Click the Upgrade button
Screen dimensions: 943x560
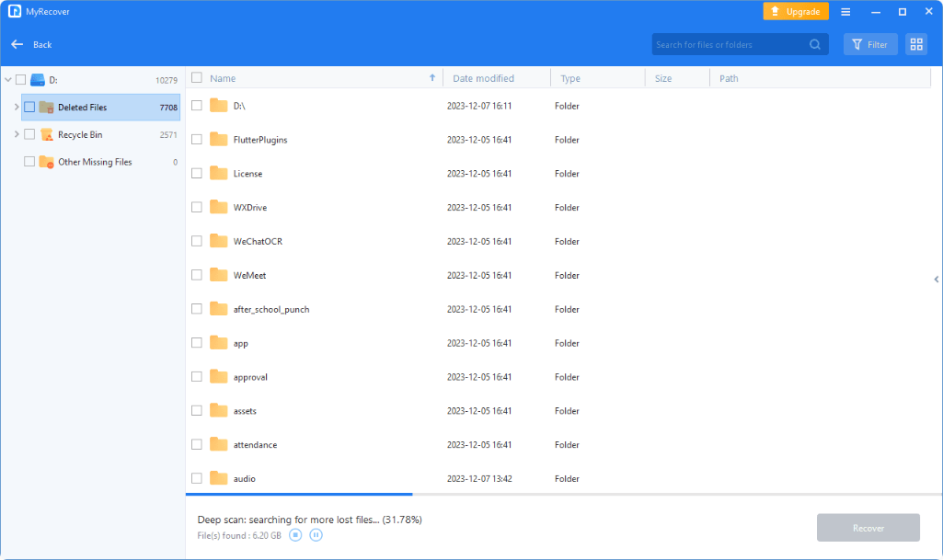pyautogui.click(x=795, y=12)
